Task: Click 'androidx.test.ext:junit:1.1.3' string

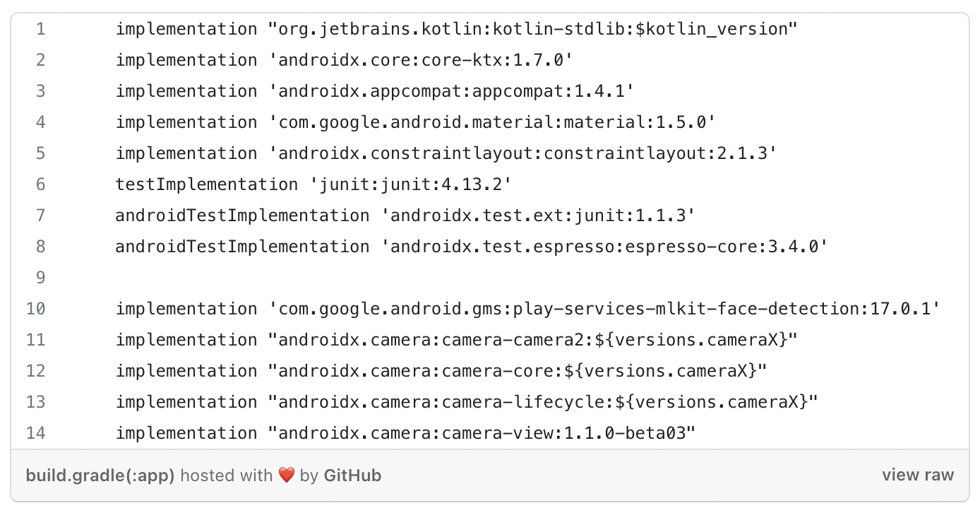Action: (538, 216)
